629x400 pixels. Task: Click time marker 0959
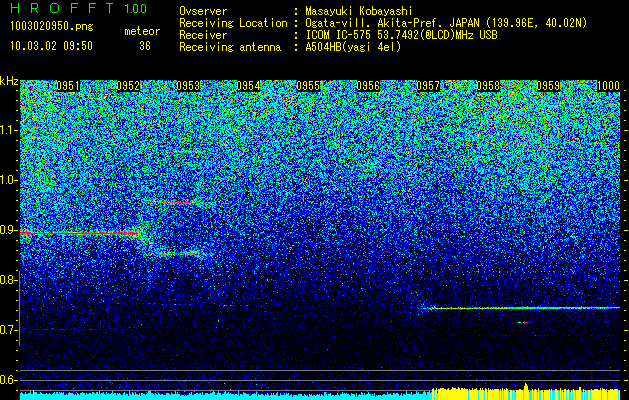548,86
